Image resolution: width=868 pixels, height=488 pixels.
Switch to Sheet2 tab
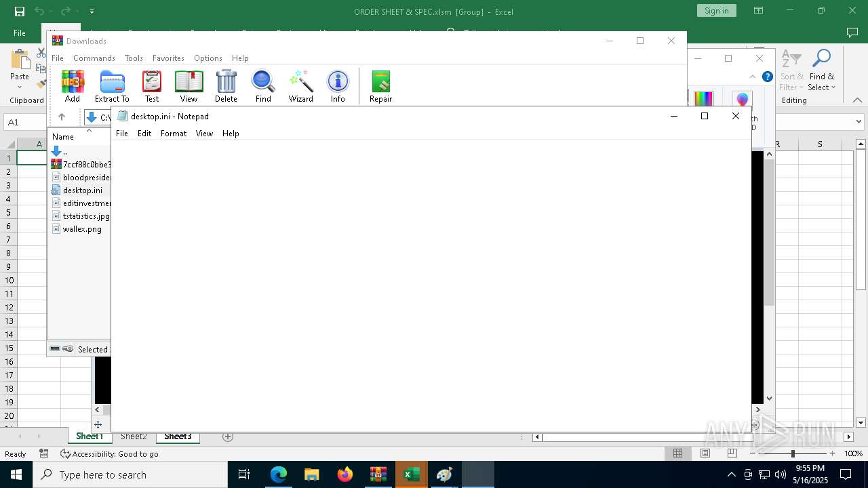(x=134, y=436)
